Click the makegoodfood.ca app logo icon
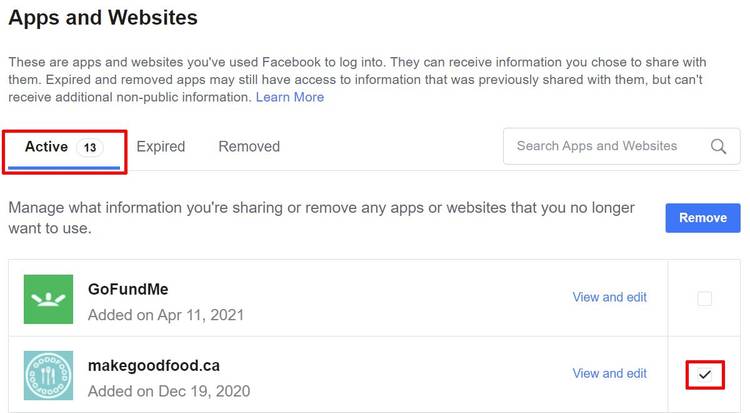This screenshot has height=413, width=750. coord(49,375)
